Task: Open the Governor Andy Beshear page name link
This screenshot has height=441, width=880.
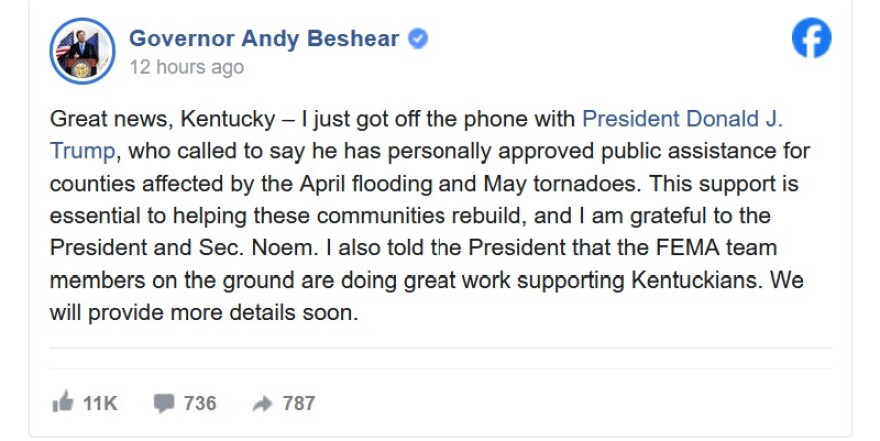Action: pos(264,39)
